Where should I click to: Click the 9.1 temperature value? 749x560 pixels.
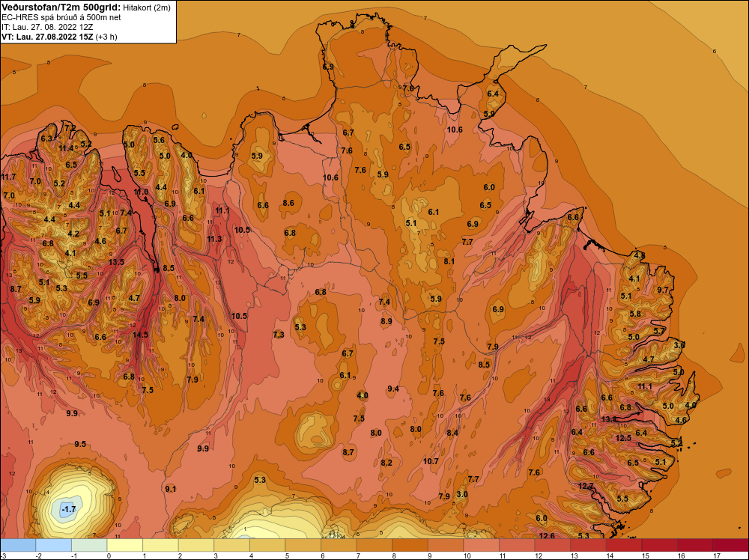pos(171,489)
